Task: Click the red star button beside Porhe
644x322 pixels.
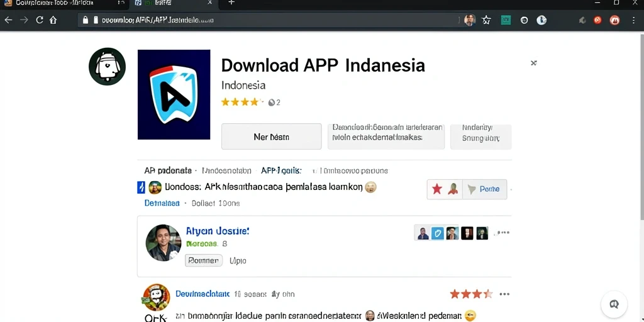Action: pyautogui.click(x=437, y=189)
